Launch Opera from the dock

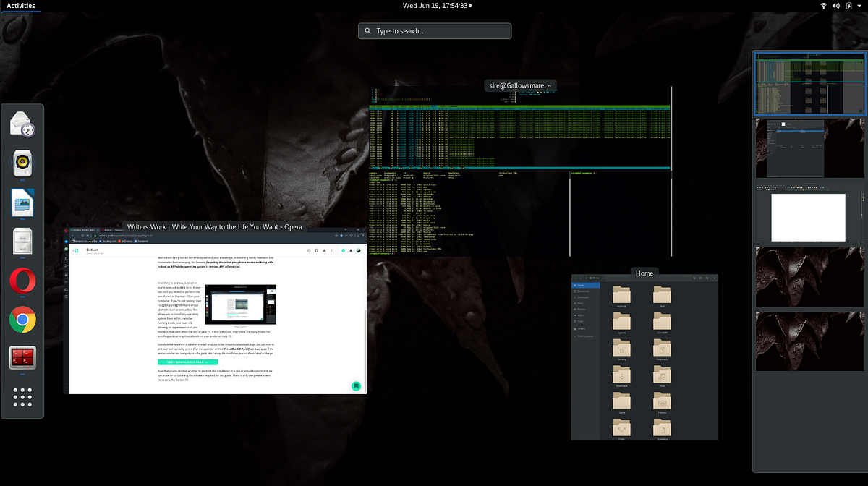(x=22, y=281)
